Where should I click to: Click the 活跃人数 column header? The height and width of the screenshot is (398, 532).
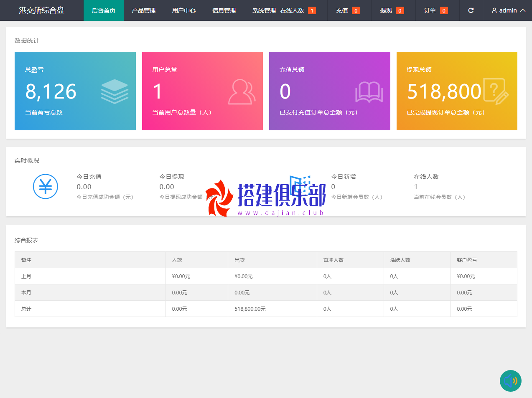tap(400, 260)
